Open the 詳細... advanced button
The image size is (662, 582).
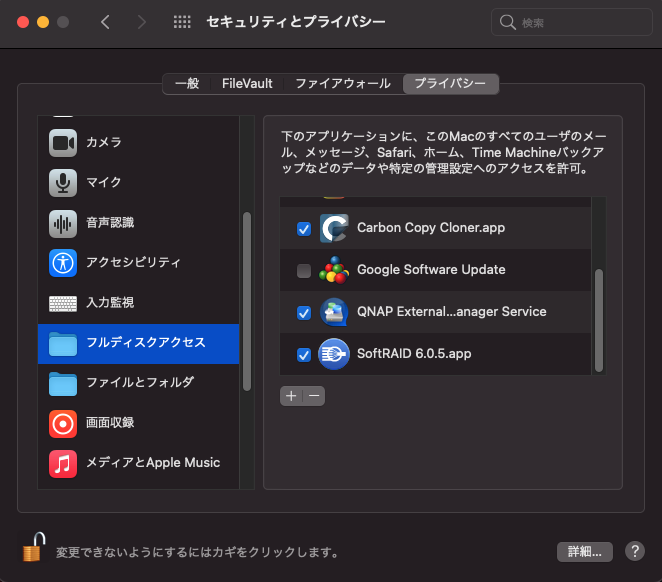(x=585, y=552)
